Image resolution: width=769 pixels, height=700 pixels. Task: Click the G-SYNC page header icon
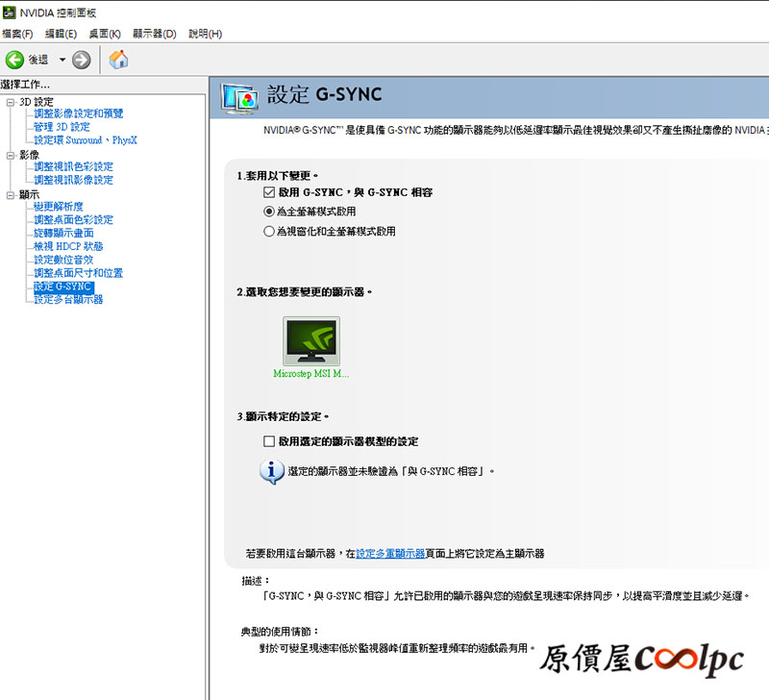coord(239,98)
